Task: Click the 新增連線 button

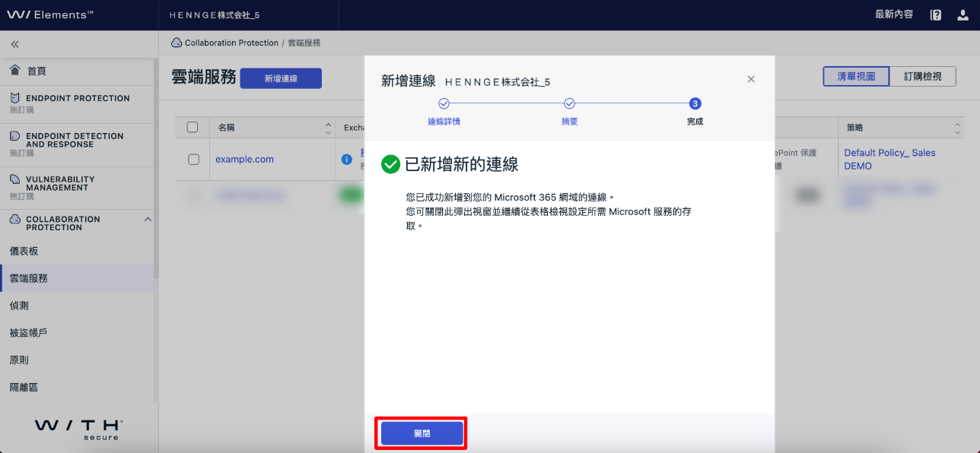Action: (x=281, y=78)
